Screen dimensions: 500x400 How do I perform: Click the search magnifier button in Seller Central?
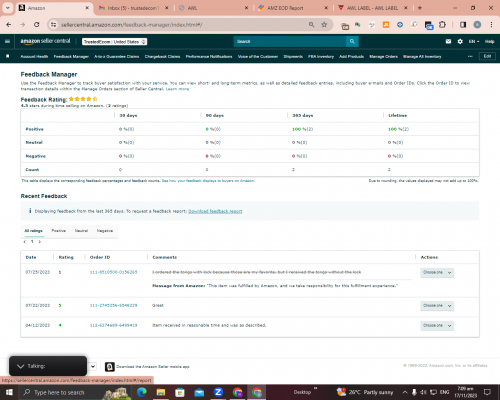(352, 41)
